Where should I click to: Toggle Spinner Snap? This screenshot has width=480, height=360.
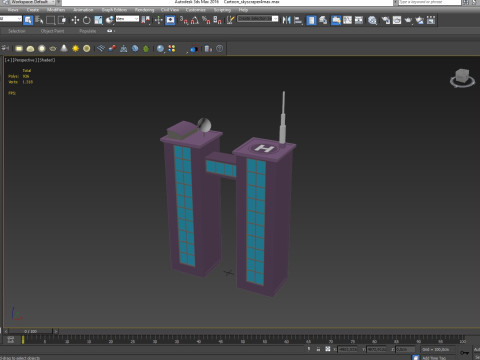[x=217, y=20]
